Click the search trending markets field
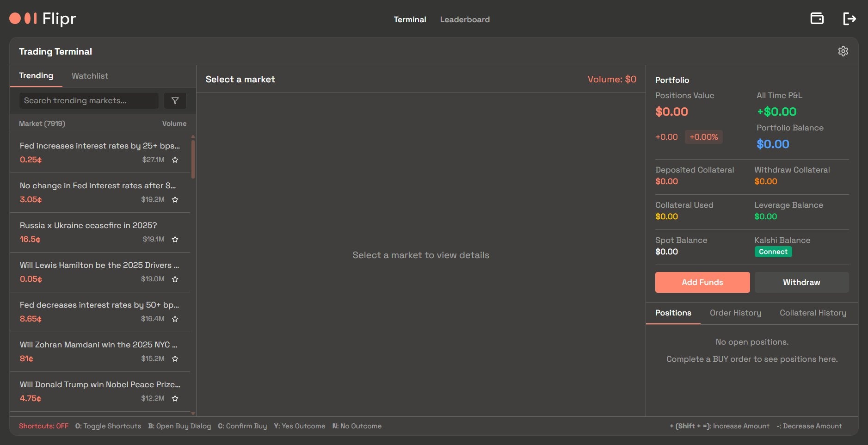The image size is (868, 445). pyautogui.click(x=88, y=100)
